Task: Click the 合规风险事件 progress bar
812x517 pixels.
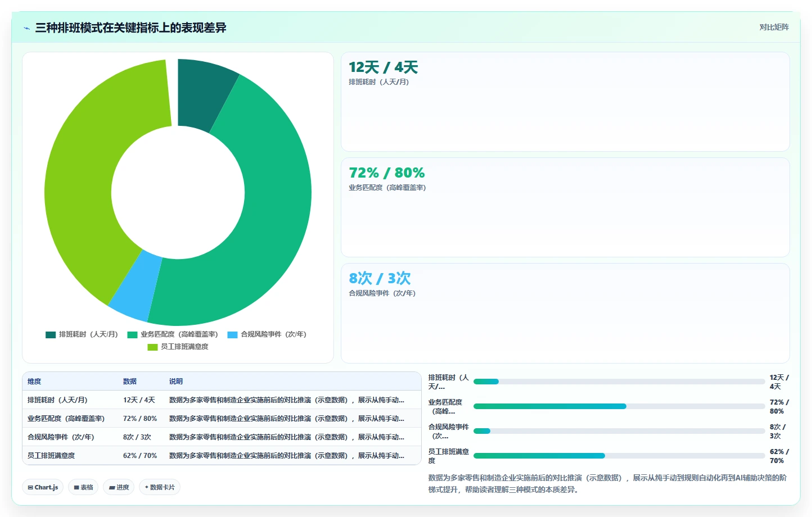Action: click(x=619, y=431)
